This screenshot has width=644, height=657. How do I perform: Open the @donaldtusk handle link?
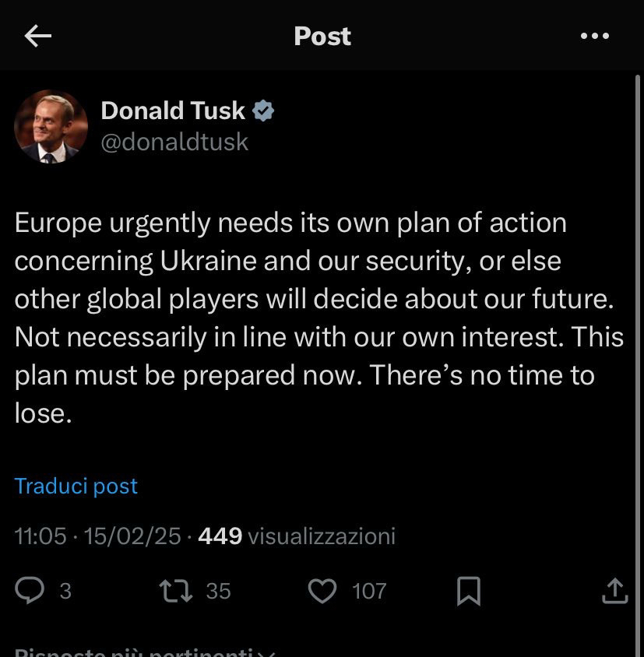click(x=174, y=142)
